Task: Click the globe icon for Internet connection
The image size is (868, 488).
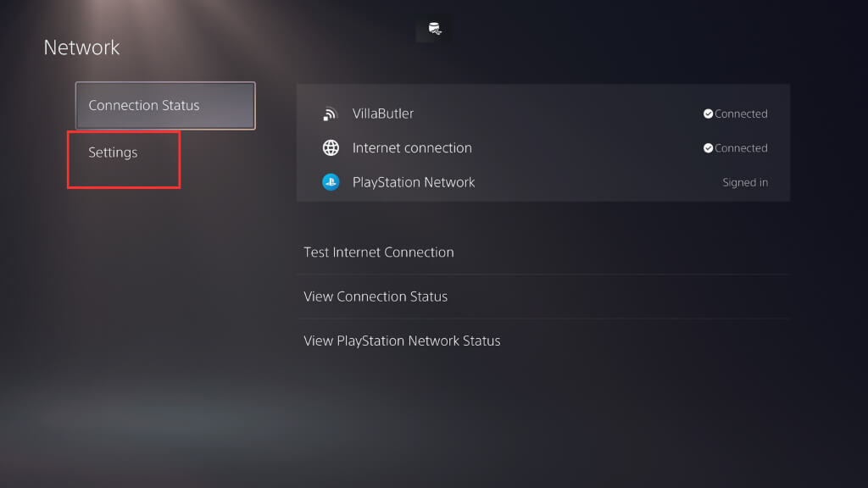Action: point(331,148)
